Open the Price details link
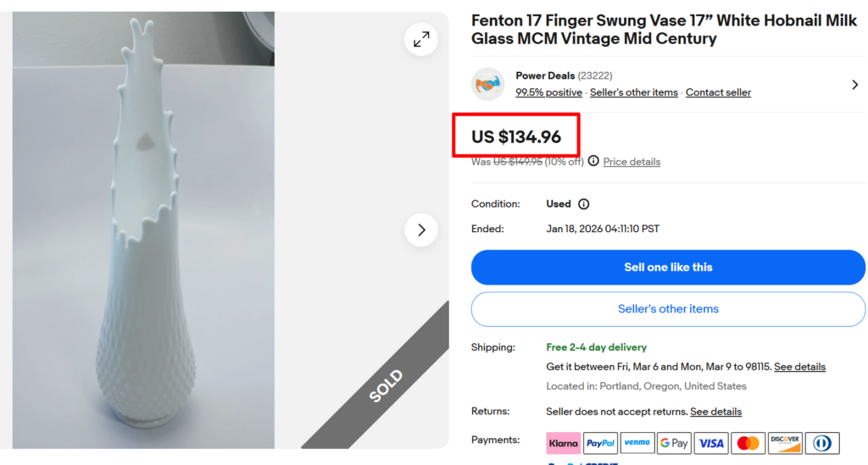Image resolution: width=868 pixels, height=465 pixels. coord(632,162)
